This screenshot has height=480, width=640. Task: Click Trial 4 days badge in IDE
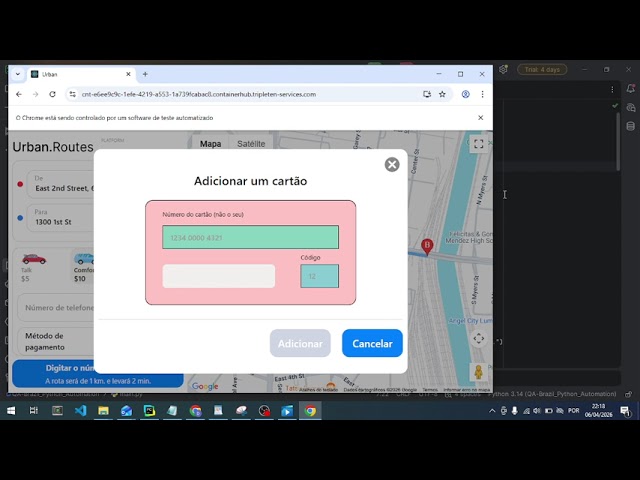point(542,69)
